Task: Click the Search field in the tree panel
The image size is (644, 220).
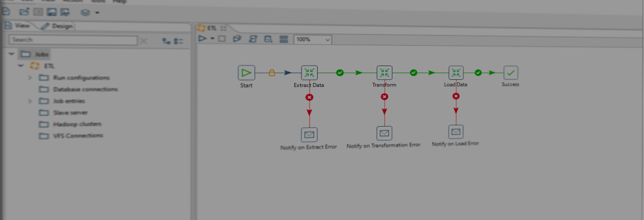Action: [x=73, y=40]
